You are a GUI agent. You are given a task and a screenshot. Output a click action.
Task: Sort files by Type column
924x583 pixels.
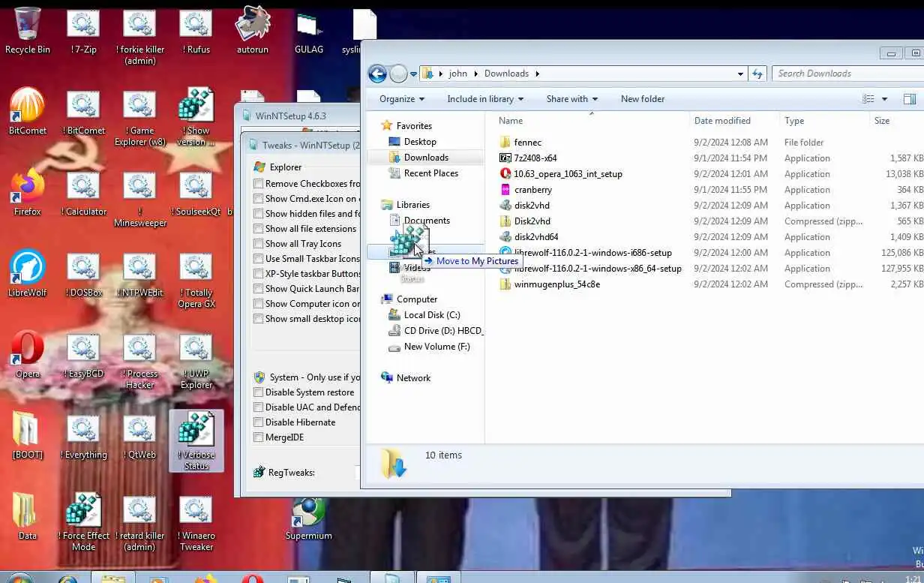(x=824, y=121)
